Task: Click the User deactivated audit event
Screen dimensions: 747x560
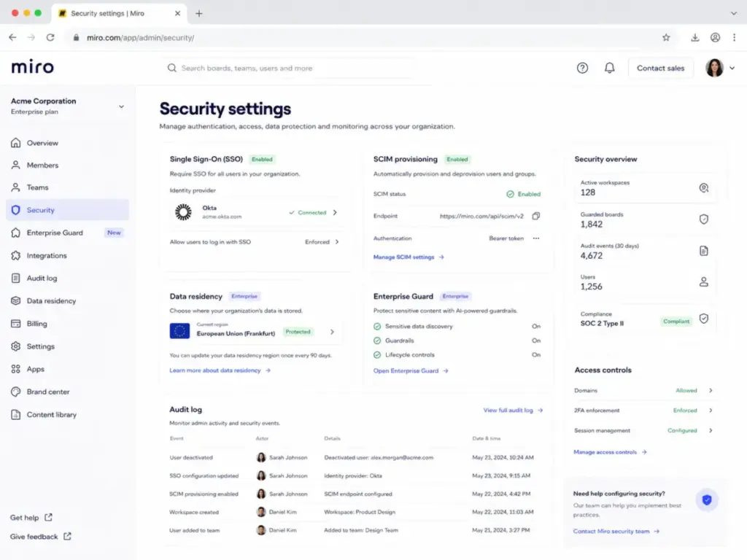Action: pyautogui.click(x=191, y=458)
